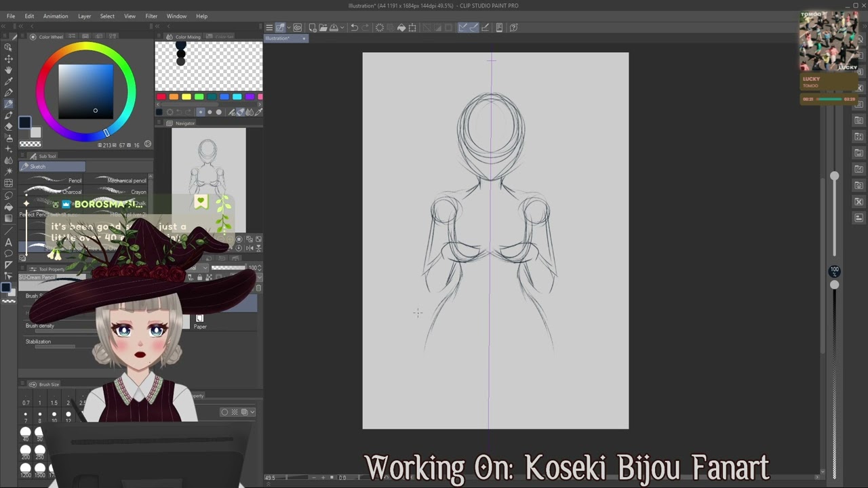This screenshot has width=868, height=488.
Task: Open the Save options dropdown arrow
Action: coord(341,28)
